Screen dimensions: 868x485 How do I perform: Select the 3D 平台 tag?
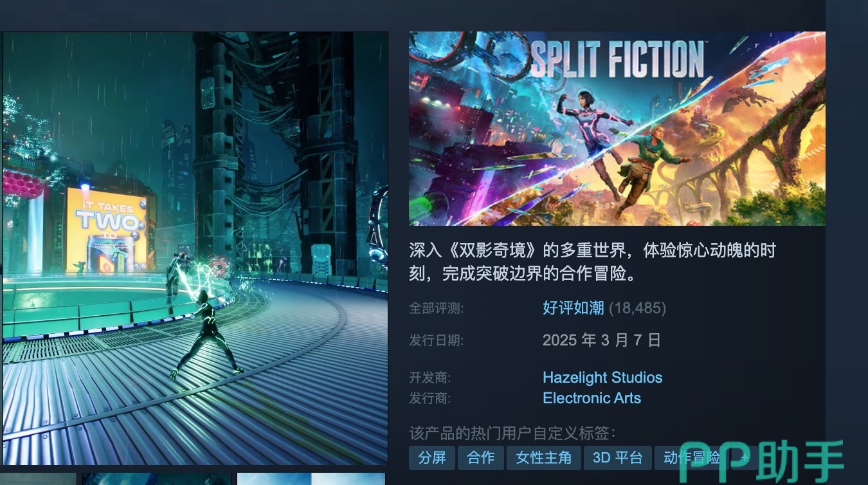pyautogui.click(x=618, y=458)
